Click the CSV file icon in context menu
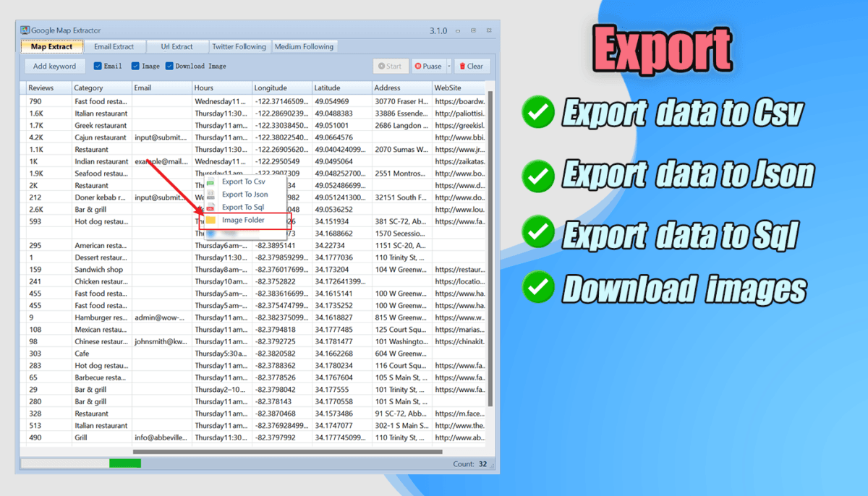The height and width of the screenshot is (496, 868). click(211, 182)
